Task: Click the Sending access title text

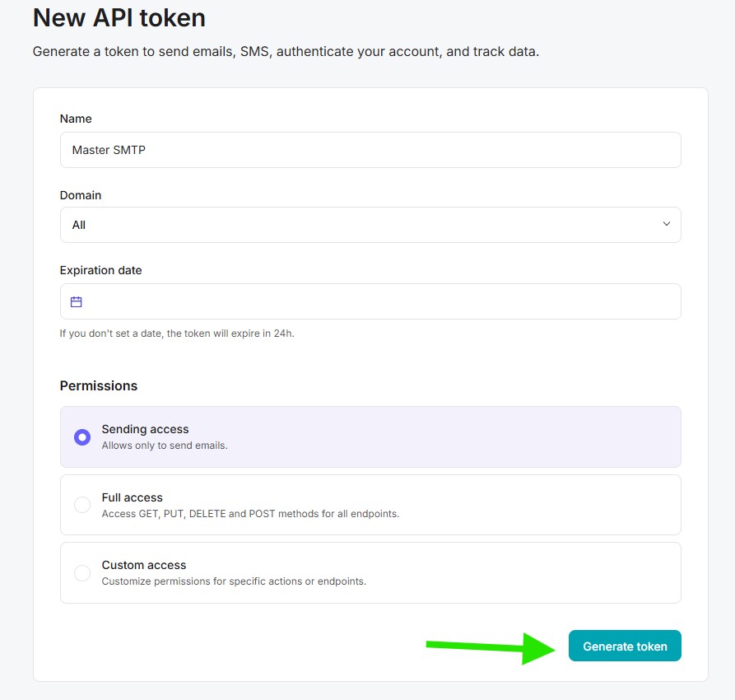Action: [x=145, y=429]
